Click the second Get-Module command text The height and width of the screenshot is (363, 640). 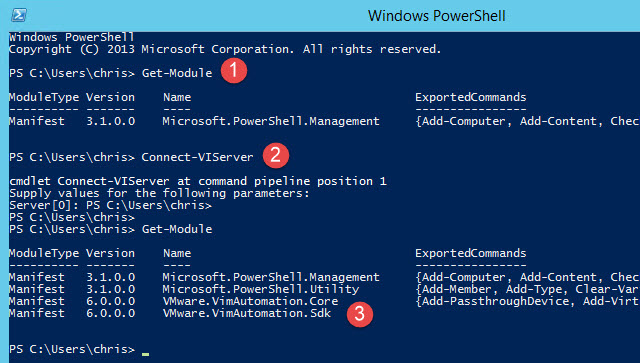(x=177, y=229)
